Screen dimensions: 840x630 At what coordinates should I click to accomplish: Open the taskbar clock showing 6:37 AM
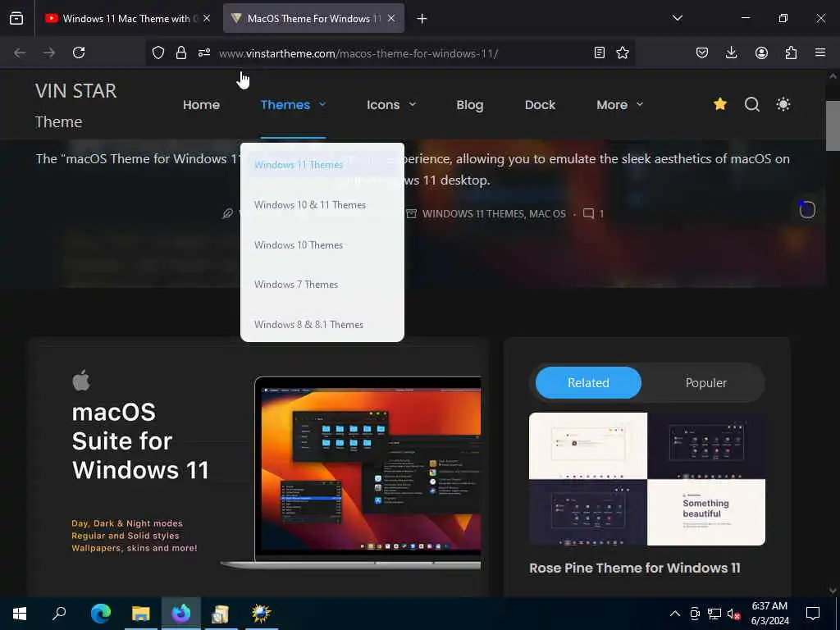pos(769,614)
